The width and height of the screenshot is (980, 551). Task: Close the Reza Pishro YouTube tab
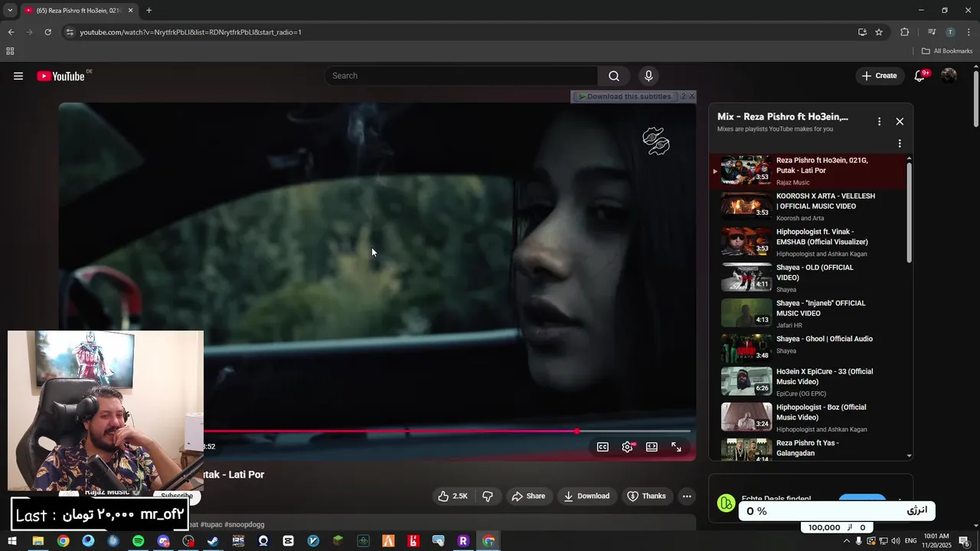(130, 11)
